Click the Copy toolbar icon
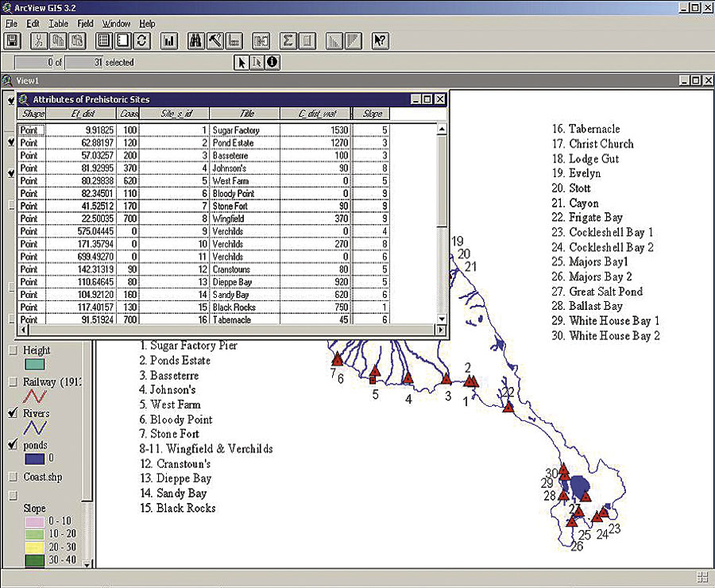 [x=58, y=41]
